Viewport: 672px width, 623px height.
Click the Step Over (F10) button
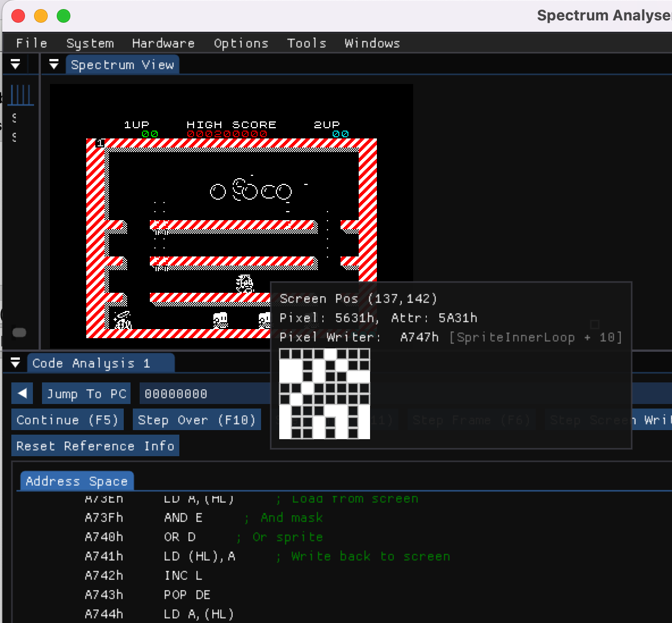pos(197,419)
